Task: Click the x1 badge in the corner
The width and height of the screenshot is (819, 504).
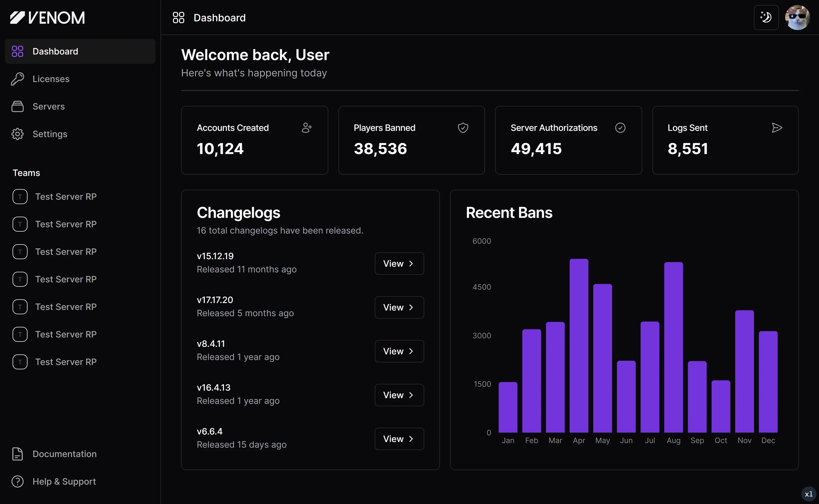Action: (809, 494)
